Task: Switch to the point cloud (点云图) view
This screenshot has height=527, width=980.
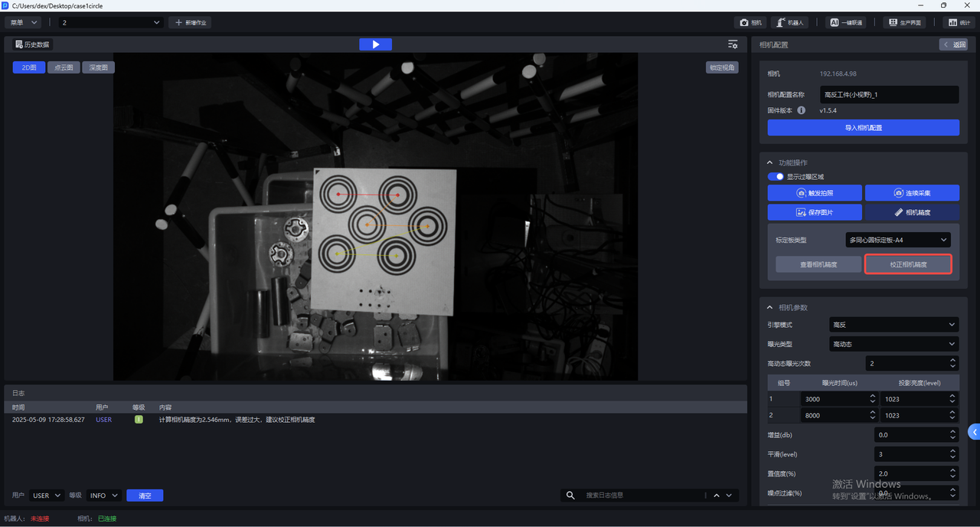Action: click(x=64, y=67)
